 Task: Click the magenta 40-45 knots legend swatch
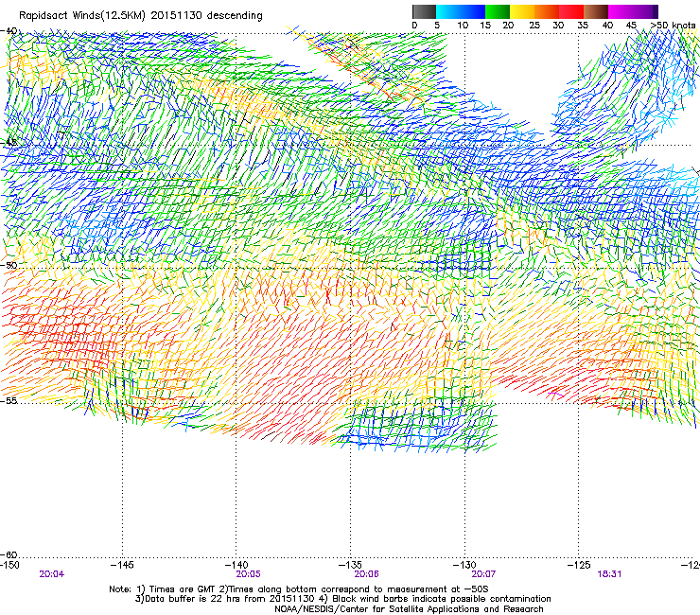[x=621, y=11]
